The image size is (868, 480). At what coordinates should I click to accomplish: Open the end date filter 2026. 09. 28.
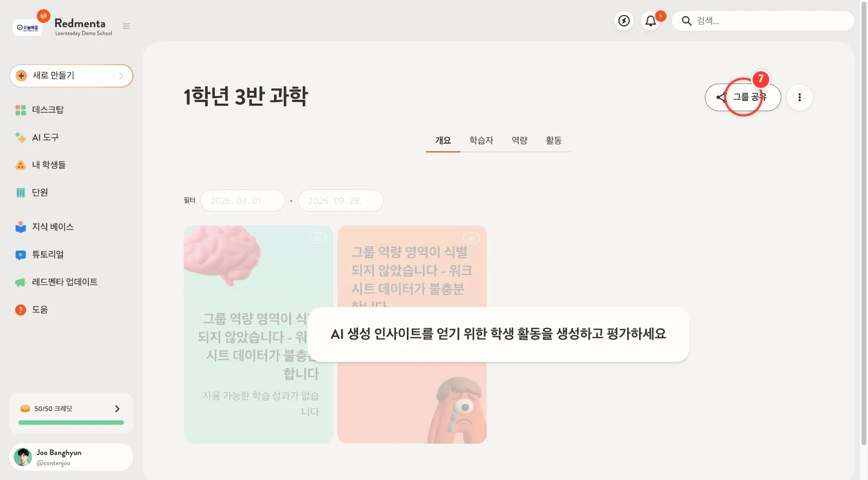point(340,201)
